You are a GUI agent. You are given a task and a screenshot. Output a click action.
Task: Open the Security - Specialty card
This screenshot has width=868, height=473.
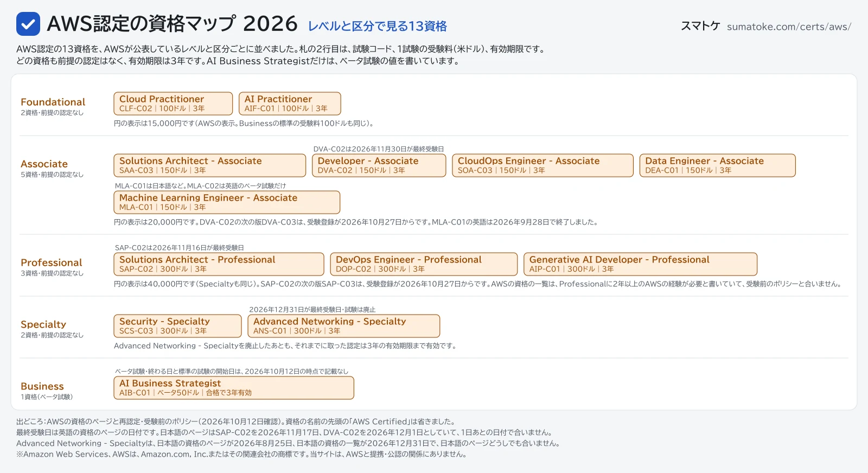pyautogui.click(x=177, y=326)
